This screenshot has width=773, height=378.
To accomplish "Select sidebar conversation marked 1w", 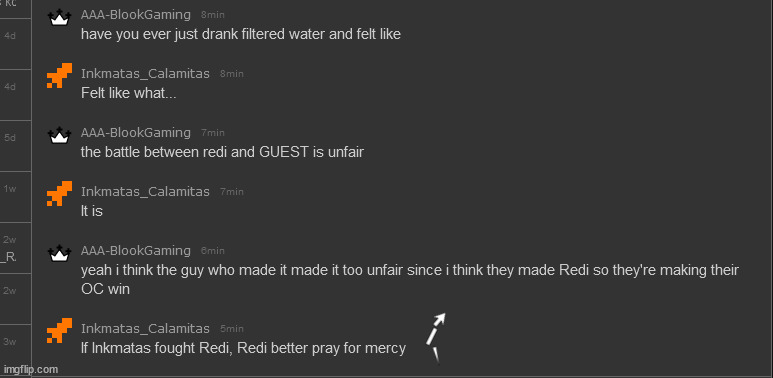I will [15, 197].
